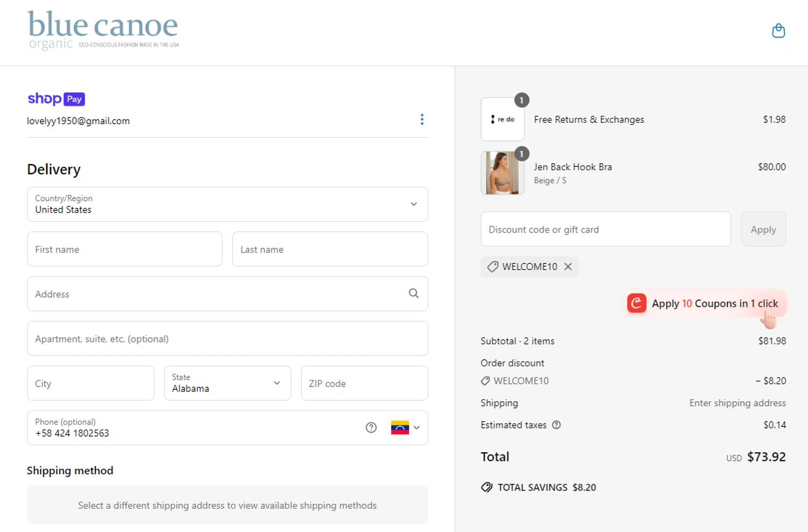Click the phone field help question icon
The height and width of the screenshot is (532, 808).
click(371, 428)
